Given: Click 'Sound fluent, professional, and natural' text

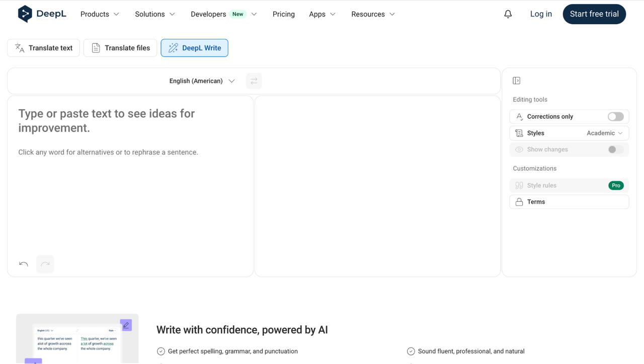Looking at the screenshot, I should point(471,351).
